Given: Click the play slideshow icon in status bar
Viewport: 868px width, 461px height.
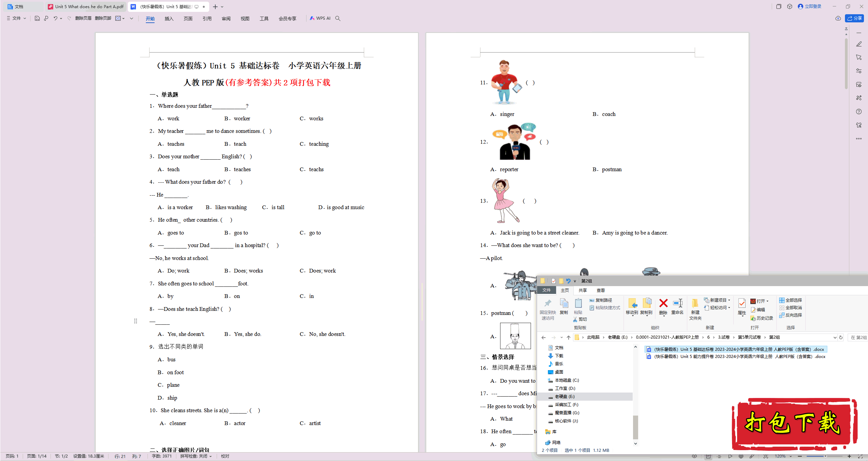Looking at the screenshot, I should 730,456.
